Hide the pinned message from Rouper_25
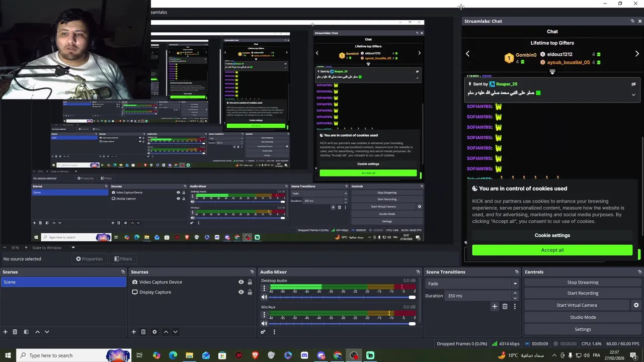 point(633,84)
